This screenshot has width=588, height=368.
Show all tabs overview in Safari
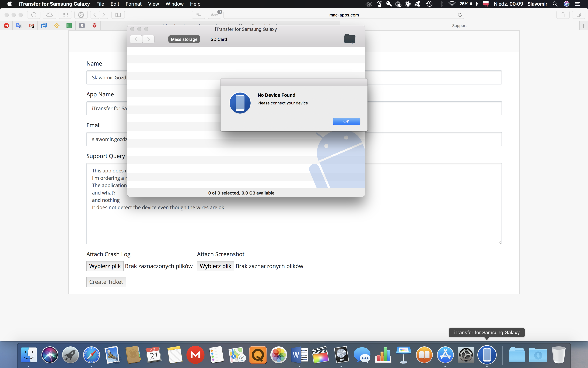click(x=579, y=15)
